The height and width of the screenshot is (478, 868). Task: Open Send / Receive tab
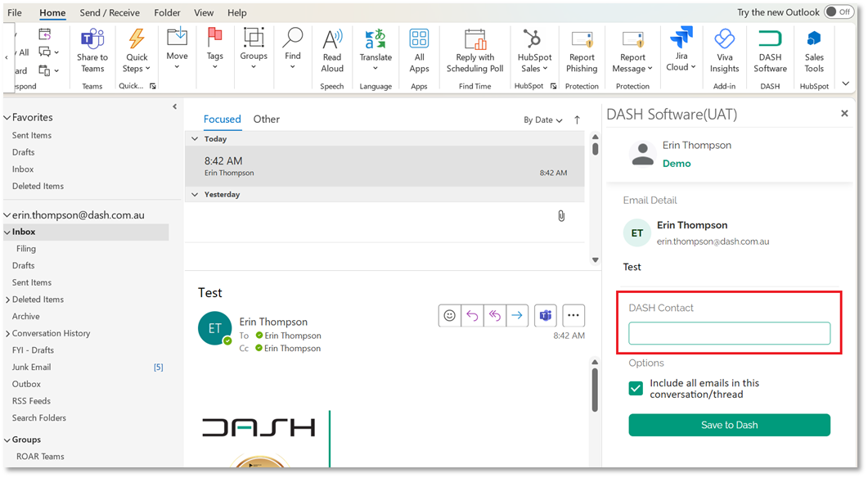[x=110, y=12]
